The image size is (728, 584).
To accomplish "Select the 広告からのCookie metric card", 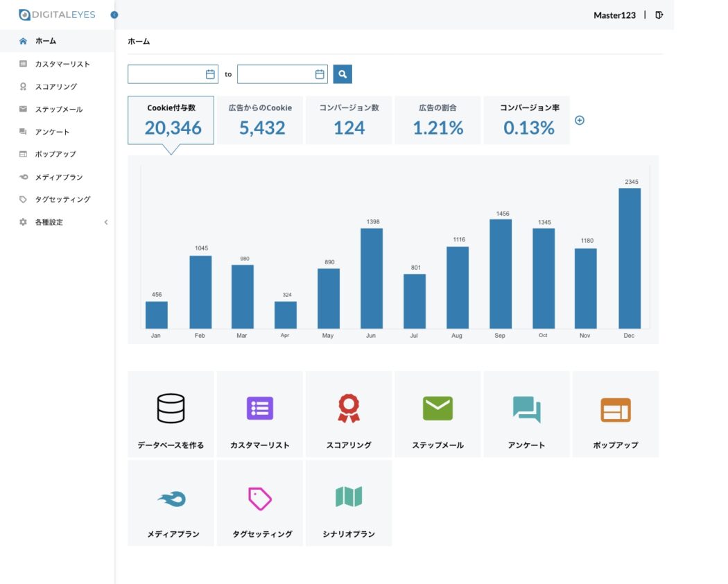I will pos(259,120).
